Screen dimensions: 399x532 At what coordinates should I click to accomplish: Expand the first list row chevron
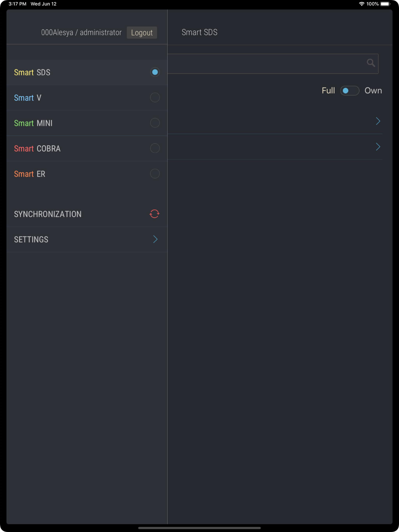[378, 121]
